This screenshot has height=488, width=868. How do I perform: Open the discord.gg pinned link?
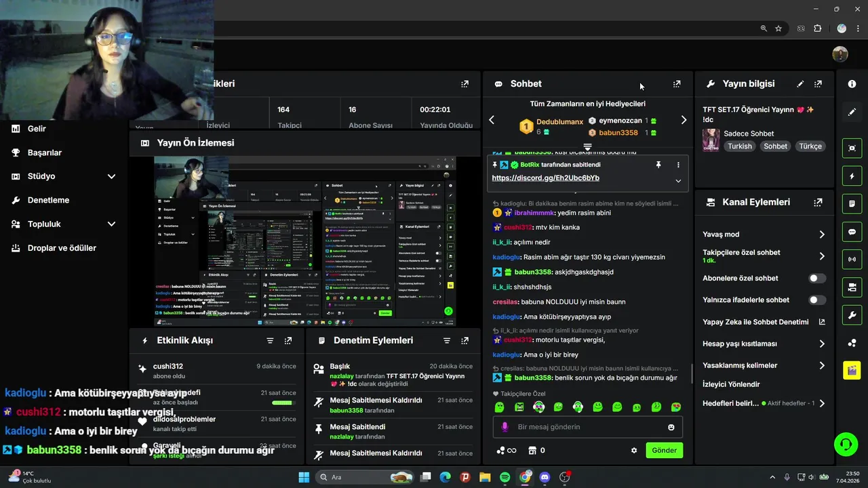(x=545, y=178)
